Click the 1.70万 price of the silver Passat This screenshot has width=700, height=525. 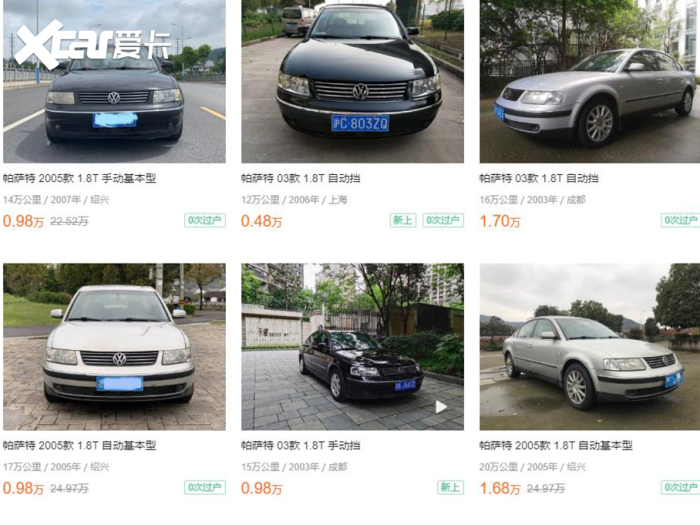tap(500, 221)
